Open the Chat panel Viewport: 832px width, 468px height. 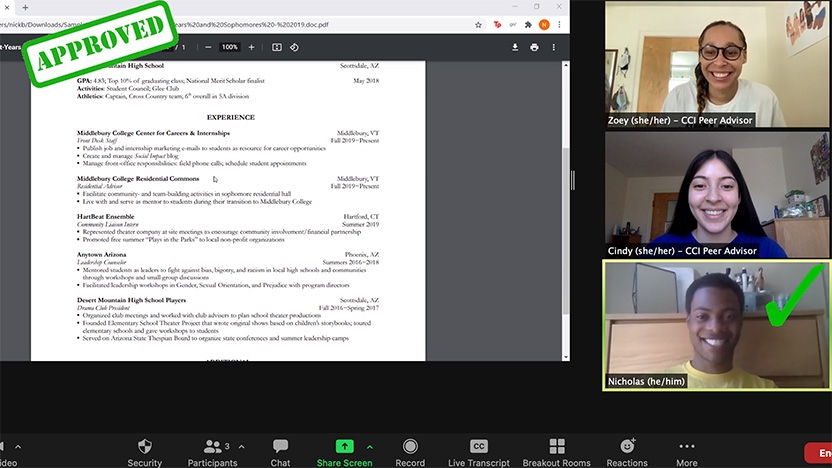tap(280, 453)
